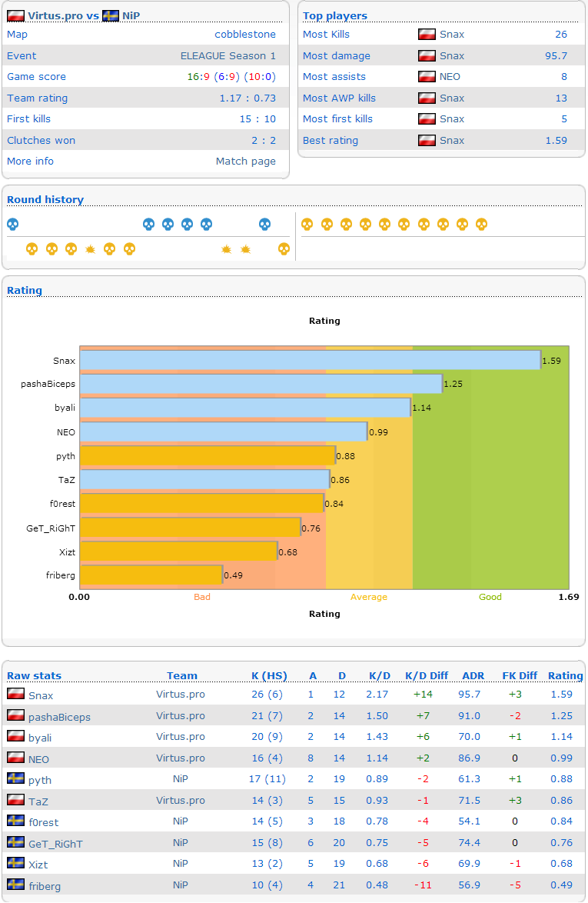The image size is (588, 903).
Task: Open the Match page link
Action: tap(246, 162)
